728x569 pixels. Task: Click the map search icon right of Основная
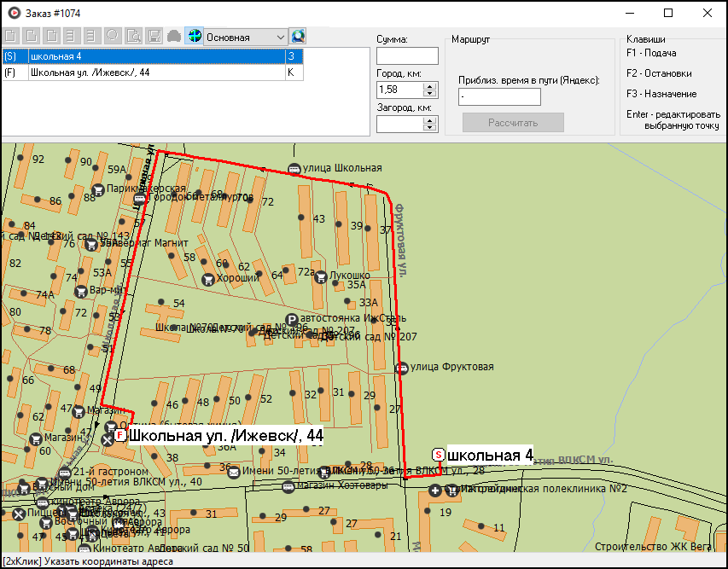(x=298, y=37)
